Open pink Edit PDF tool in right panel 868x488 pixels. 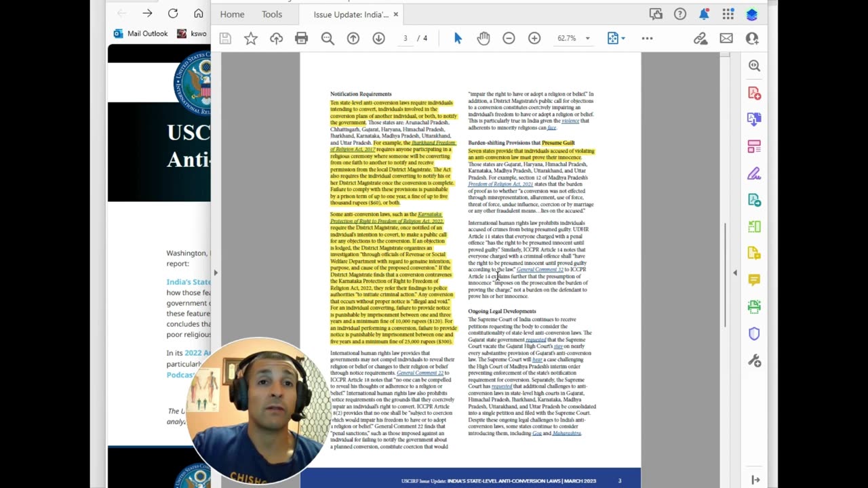754,146
